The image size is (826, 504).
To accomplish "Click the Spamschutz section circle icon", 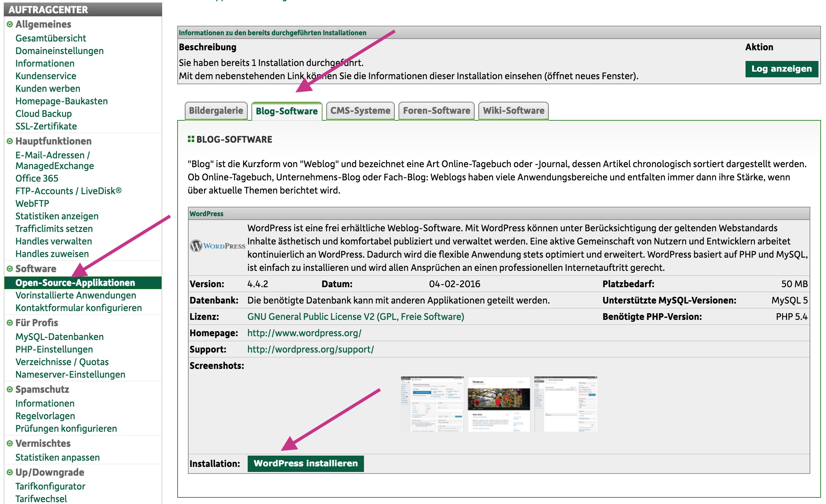I will [10, 389].
